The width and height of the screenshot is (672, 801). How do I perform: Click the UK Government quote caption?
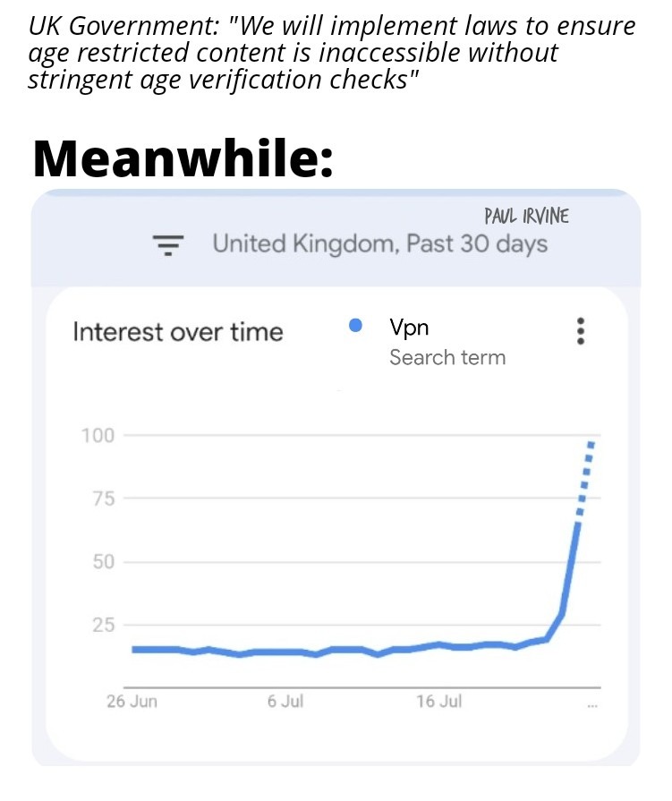coord(332,53)
